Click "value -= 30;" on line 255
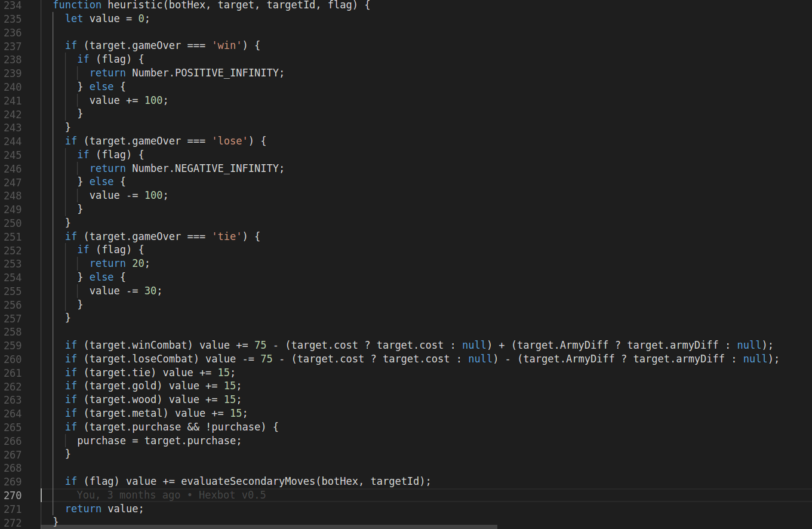 coord(126,291)
